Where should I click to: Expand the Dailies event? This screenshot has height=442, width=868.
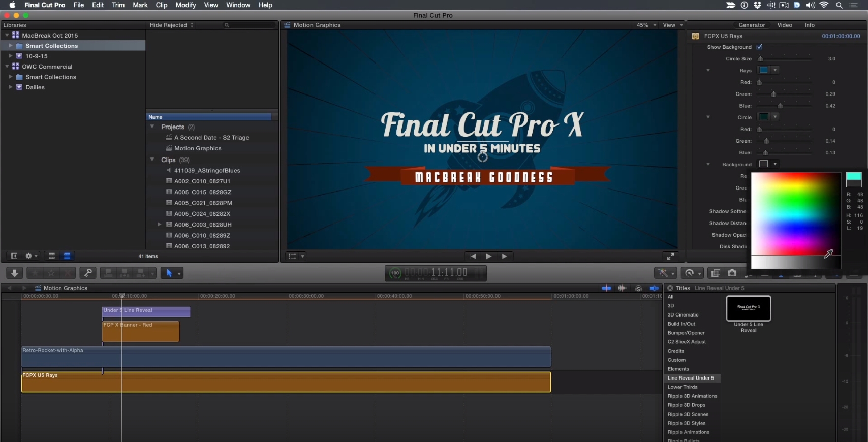click(10, 87)
